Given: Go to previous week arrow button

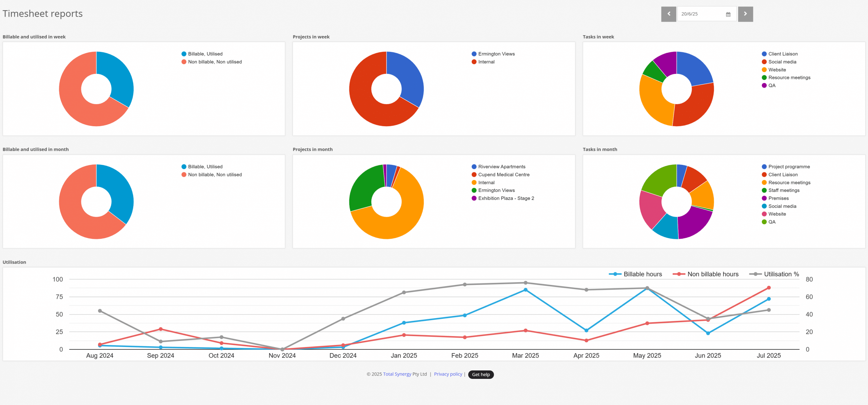Looking at the screenshot, I should pos(669,14).
